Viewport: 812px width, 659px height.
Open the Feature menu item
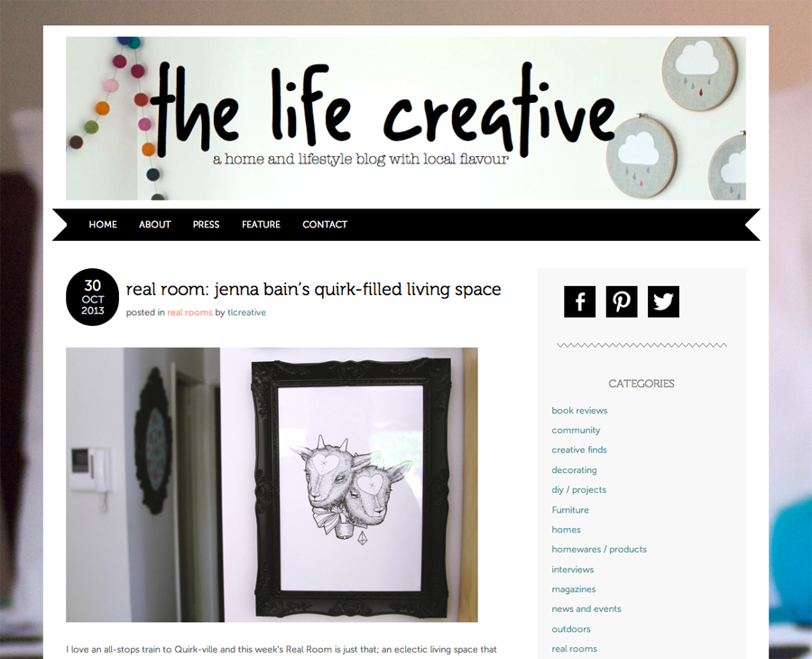pos(261,224)
